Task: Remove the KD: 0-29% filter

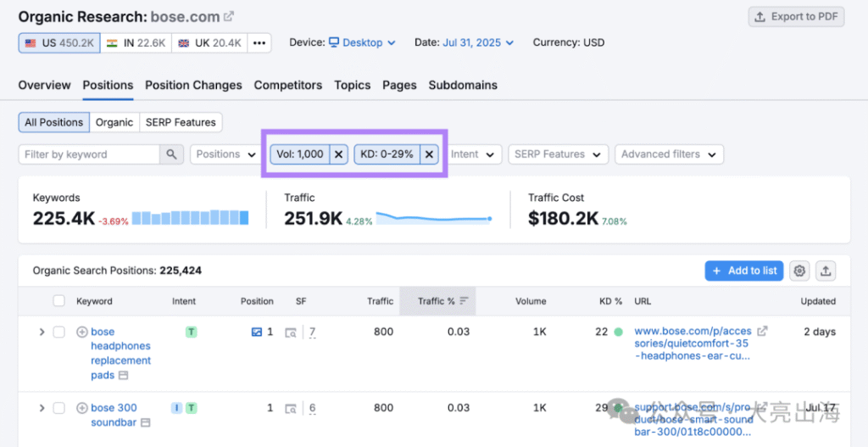Action: pyautogui.click(x=429, y=154)
